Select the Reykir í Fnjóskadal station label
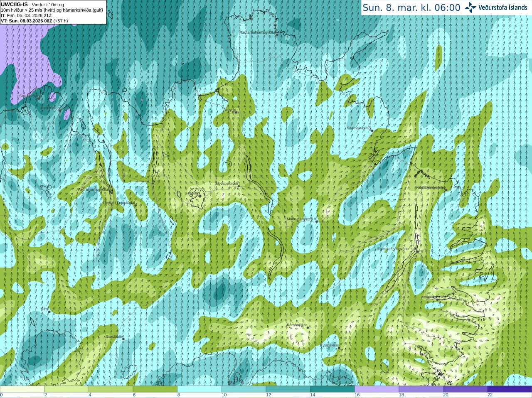This screenshot has width=532, height=398. 119,203
